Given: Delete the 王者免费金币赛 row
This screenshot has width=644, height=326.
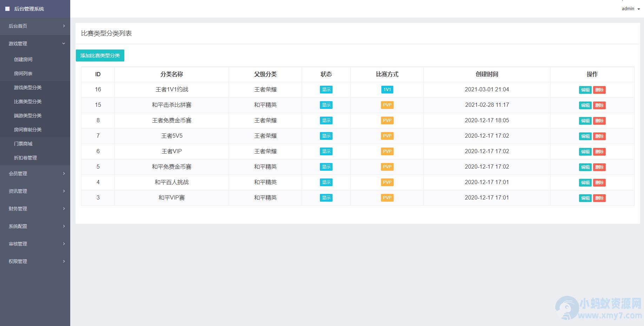Looking at the screenshot, I should (599, 121).
